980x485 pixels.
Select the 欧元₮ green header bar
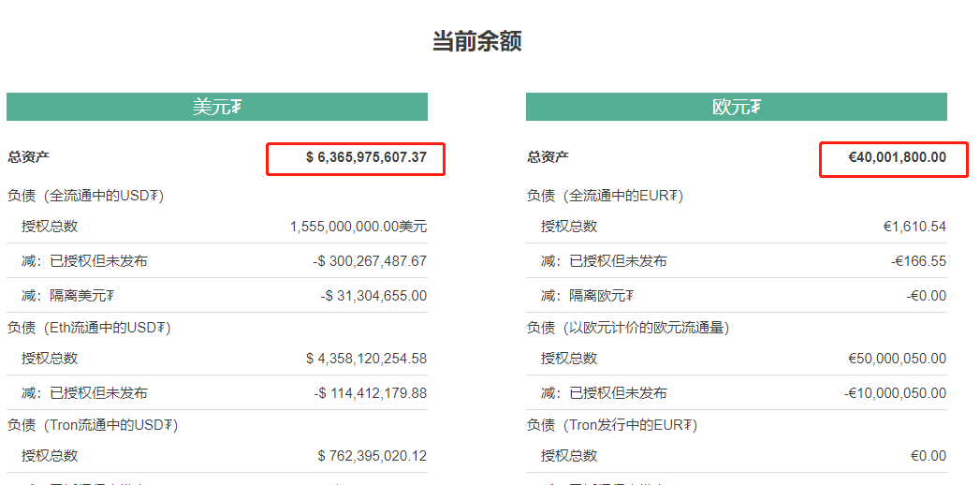click(737, 107)
